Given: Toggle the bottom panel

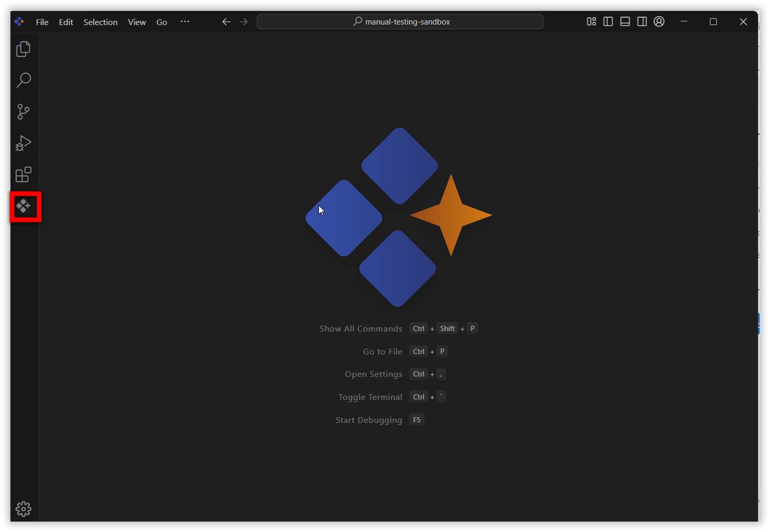Looking at the screenshot, I should coord(625,21).
